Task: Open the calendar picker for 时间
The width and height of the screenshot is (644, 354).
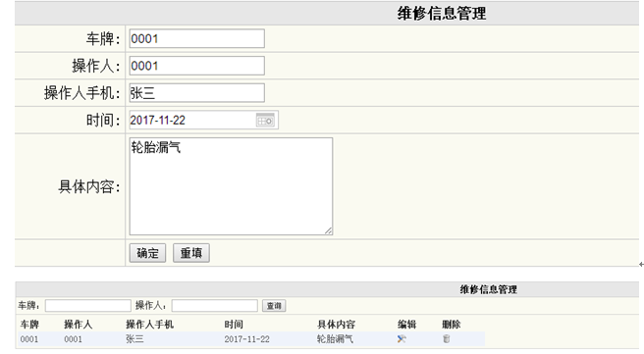Action: 265,121
